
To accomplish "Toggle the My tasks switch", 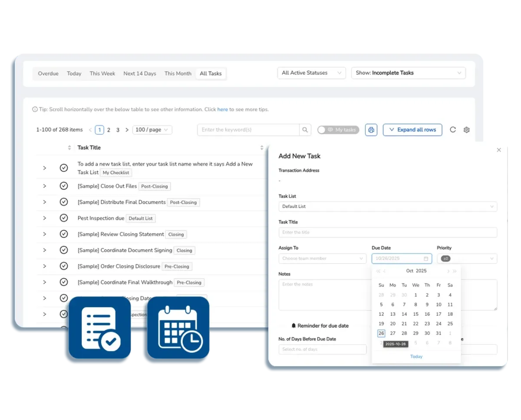I will tap(338, 130).
